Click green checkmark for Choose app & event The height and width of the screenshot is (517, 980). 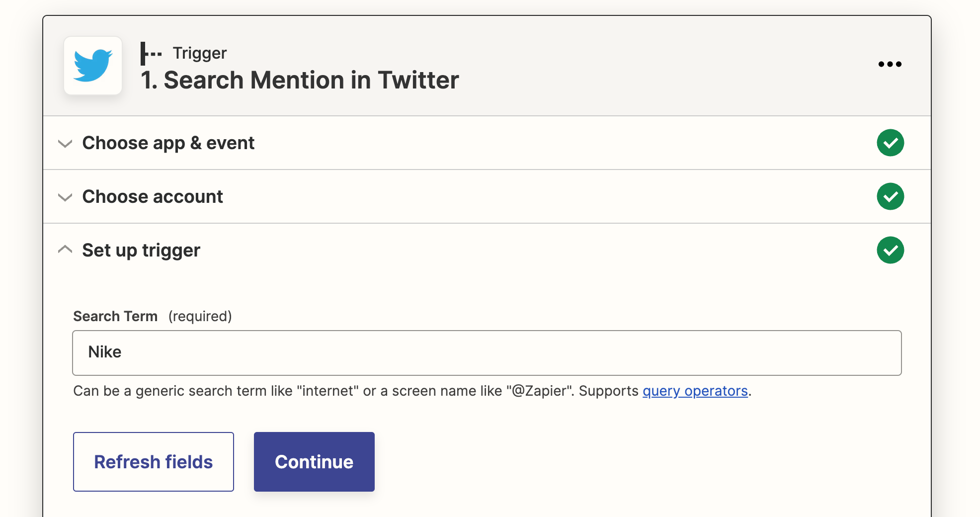(x=890, y=143)
